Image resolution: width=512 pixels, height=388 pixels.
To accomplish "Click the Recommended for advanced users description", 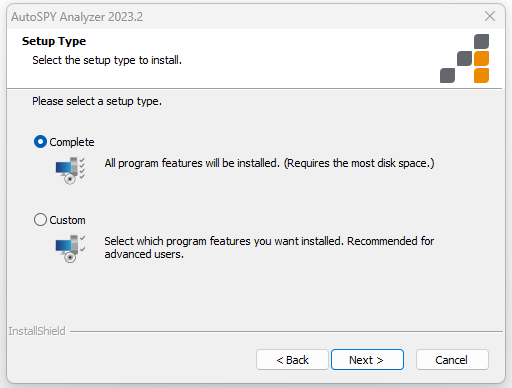I will 269,247.
